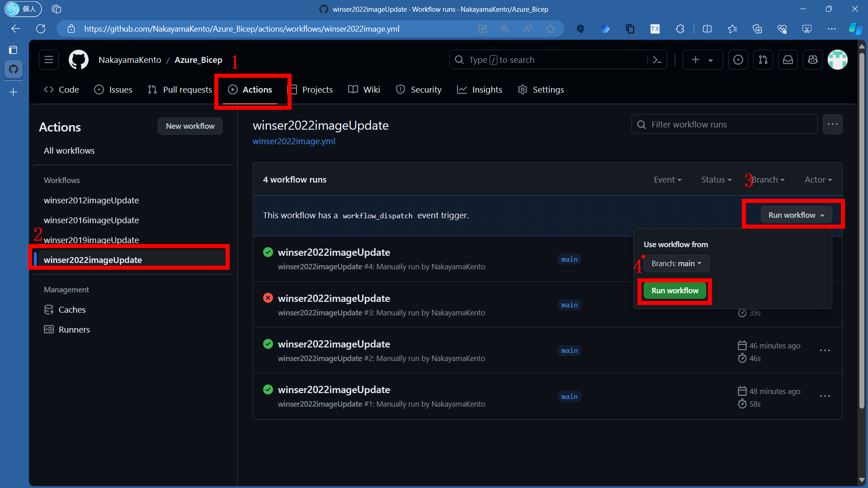
Task: Click the green Run workflow button
Action: click(675, 291)
